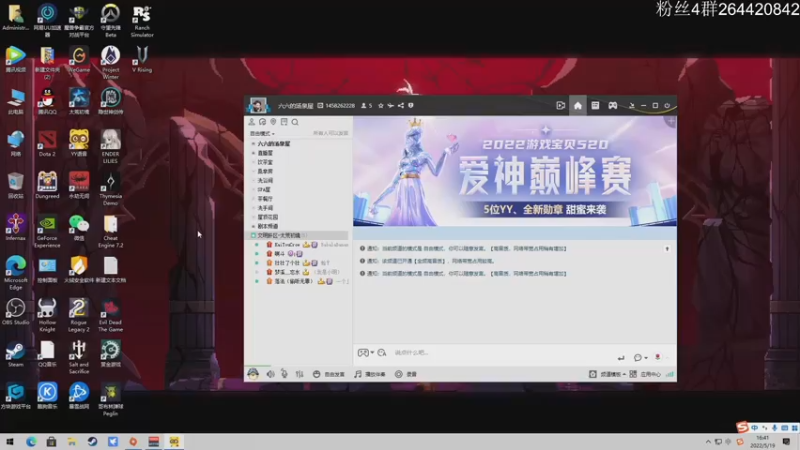
Task: Collapse the 六六的练泉屋 root channel
Action: 253,144
